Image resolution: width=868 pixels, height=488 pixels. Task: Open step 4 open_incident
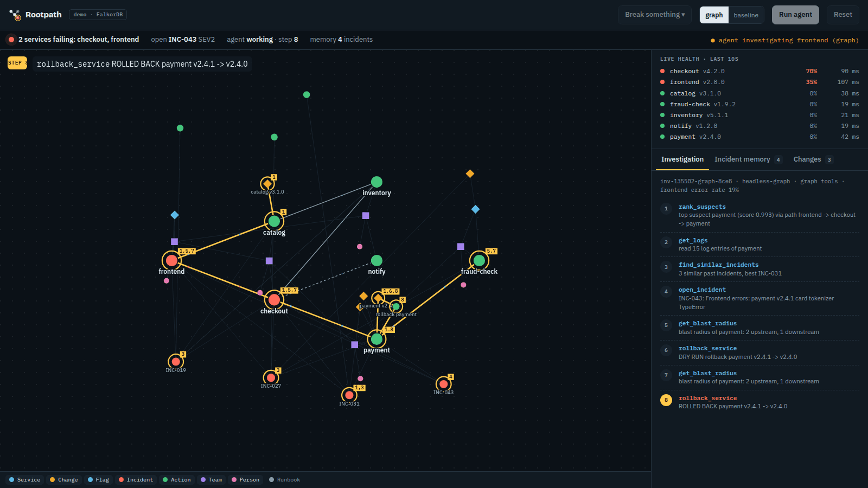[759, 298]
